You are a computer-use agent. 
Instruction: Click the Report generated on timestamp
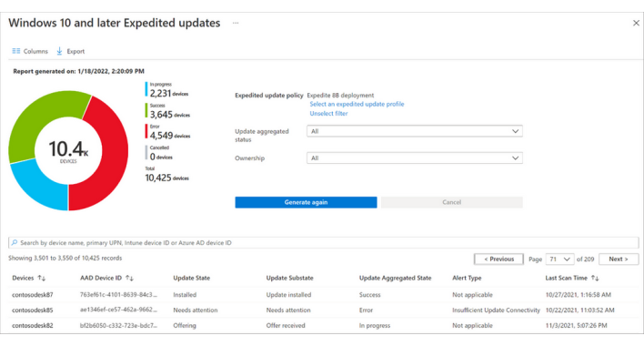click(x=78, y=72)
